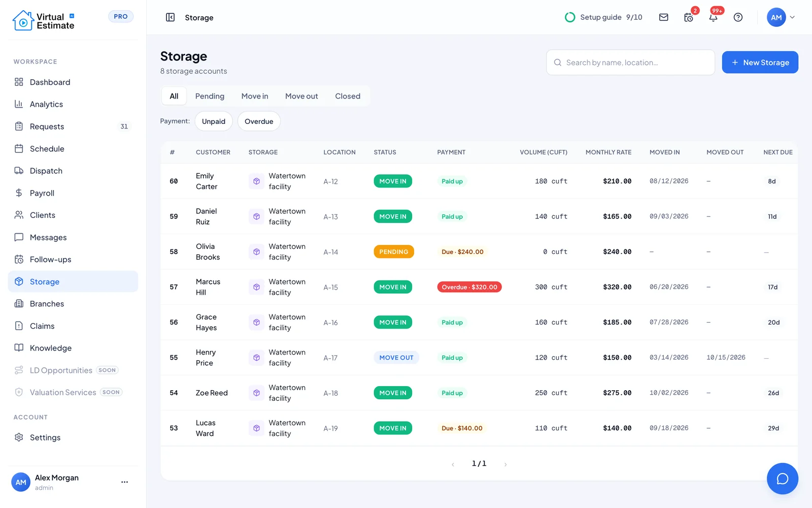The image size is (812, 508).
Task: Open Dashboard in the sidebar
Action: click(73, 82)
